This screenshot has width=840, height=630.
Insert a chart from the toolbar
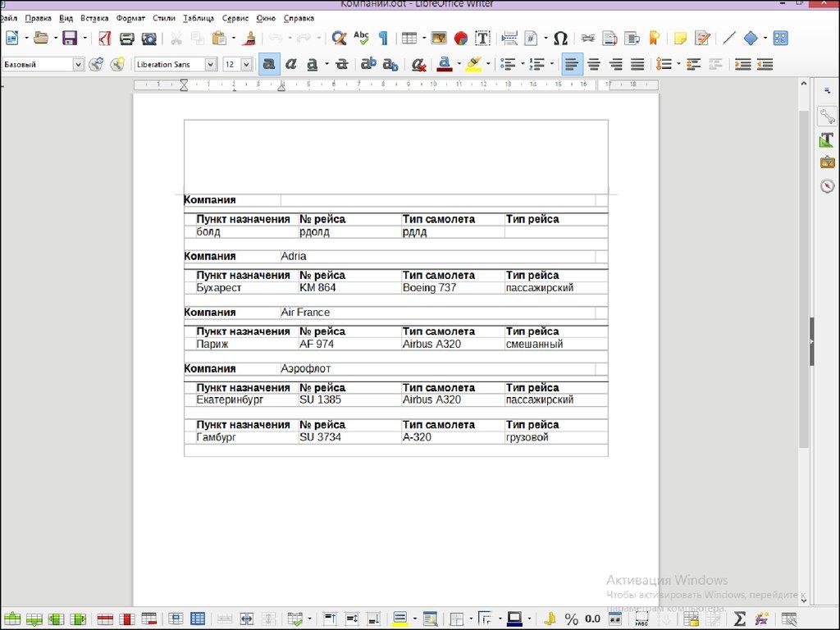pyautogui.click(x=461, y=38)
